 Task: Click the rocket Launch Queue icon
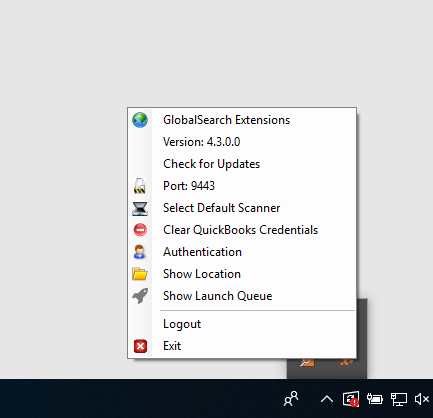[x=140, y=296]
